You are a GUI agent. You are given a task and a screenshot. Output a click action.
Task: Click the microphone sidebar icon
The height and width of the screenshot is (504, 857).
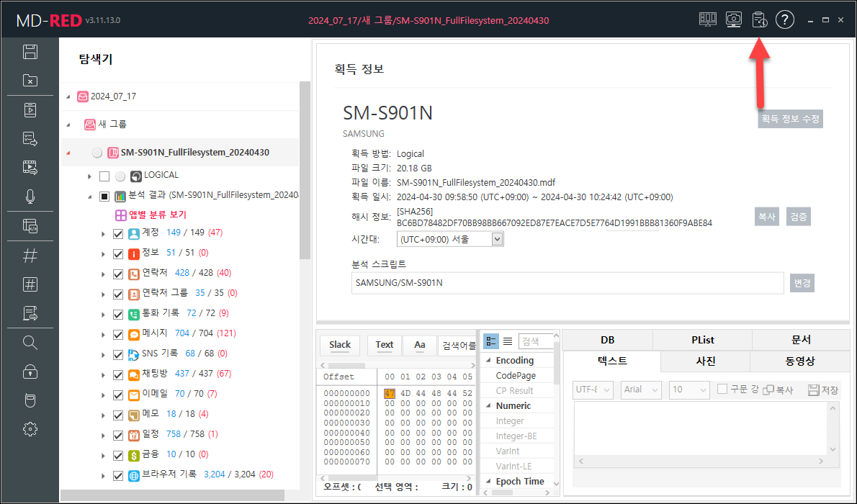(x=30, y=197)
